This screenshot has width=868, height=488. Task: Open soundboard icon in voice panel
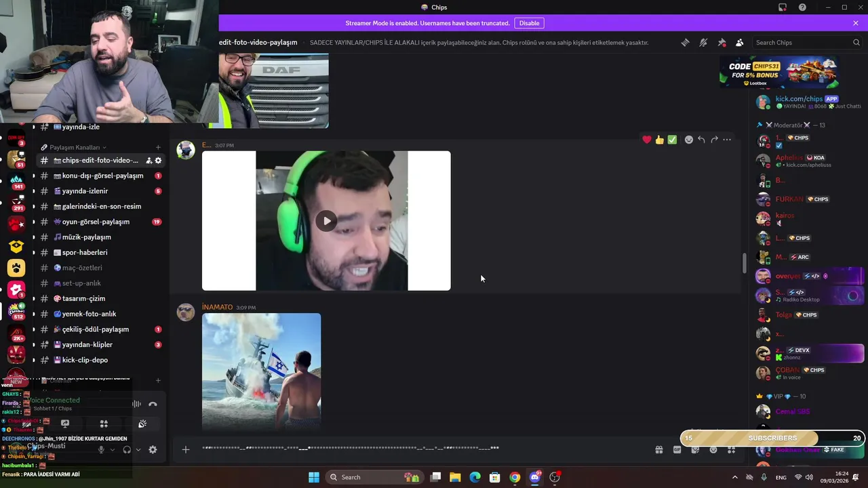click(x=142, y=424)
